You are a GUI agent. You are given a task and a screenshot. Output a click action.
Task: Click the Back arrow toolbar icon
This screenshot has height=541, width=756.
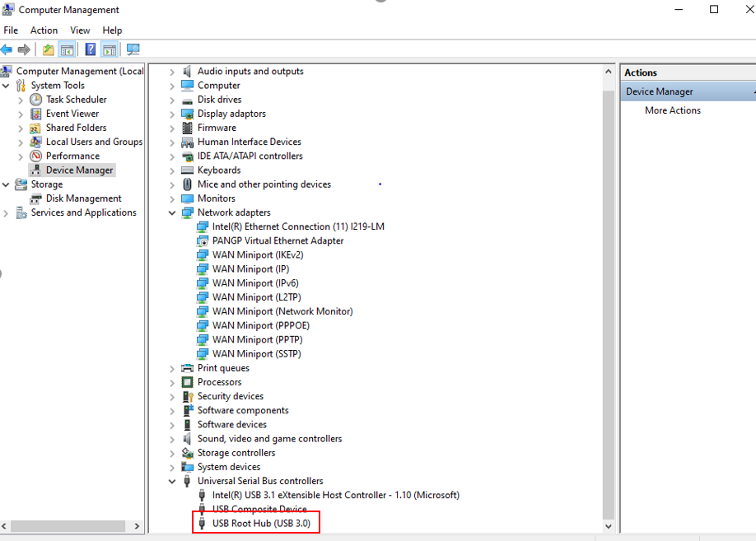click(7, 49)
